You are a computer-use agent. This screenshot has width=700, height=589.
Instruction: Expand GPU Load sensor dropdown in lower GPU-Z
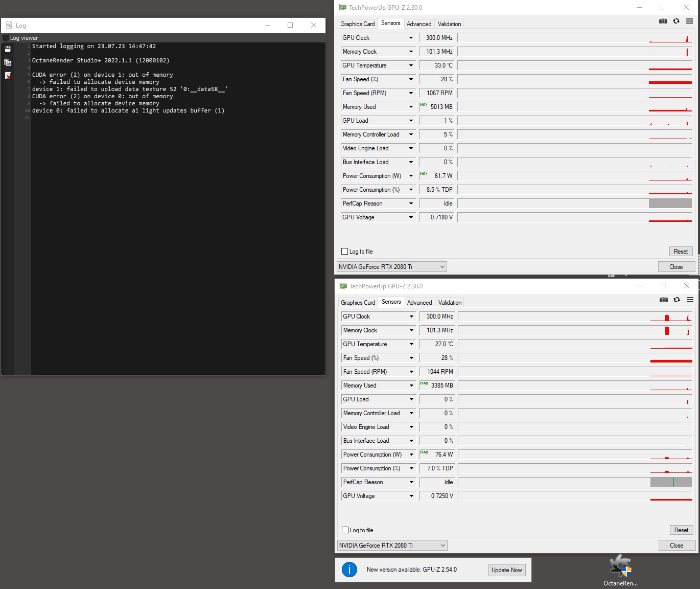(411, 399)
